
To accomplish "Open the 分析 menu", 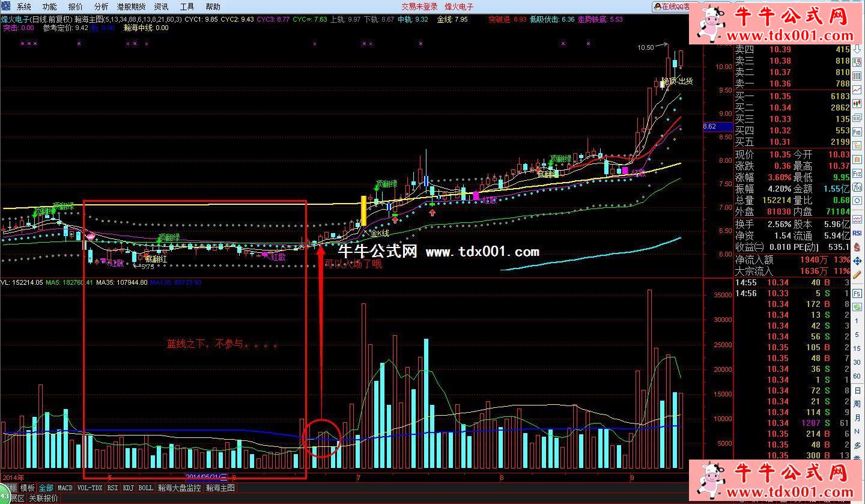I will tap(102, 7).
